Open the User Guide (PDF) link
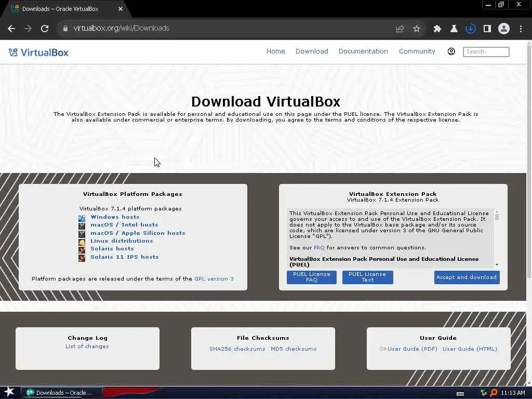Screen dimensions: 532x399 pyautogui.click(x=412, y=349)
